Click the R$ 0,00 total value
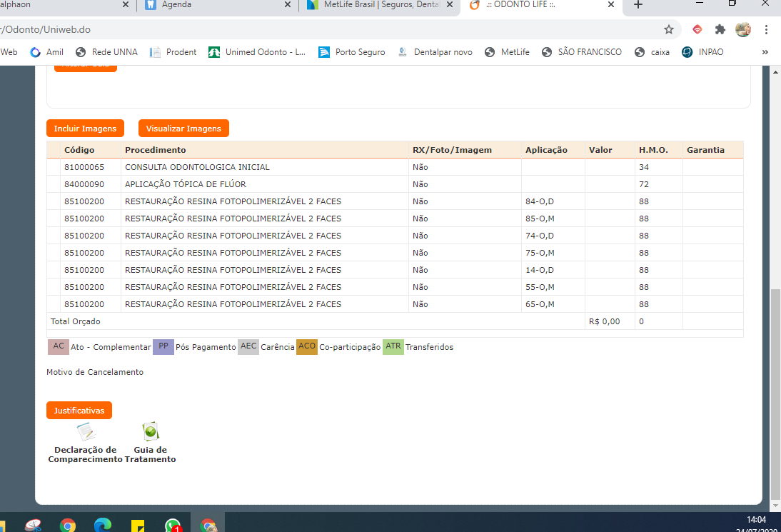Screen dimensions: 781x532 [x=604, y=322]
